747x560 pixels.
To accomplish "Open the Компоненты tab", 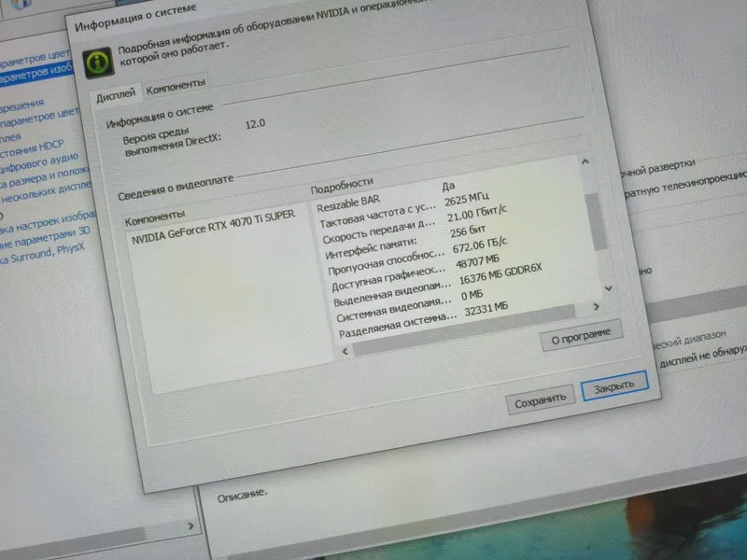I will point(176,86).
